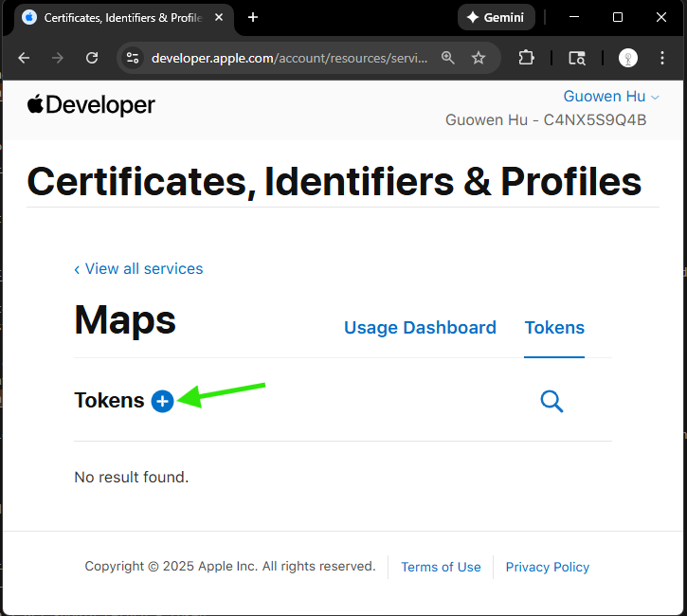Click the Gemini button in title bar
Viewport: 687px width, 616px height.
[497, 17]
